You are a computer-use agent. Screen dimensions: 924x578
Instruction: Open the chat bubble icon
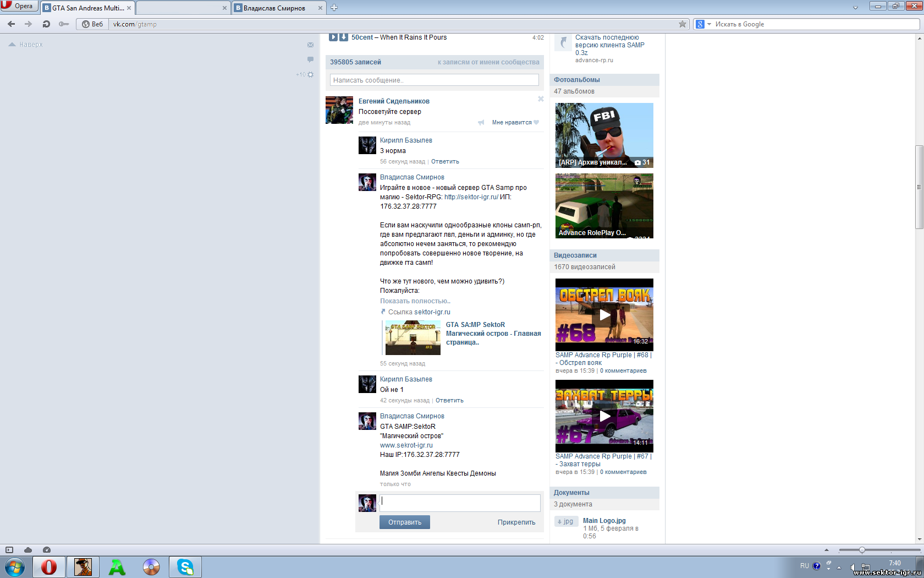click(310, 59)
